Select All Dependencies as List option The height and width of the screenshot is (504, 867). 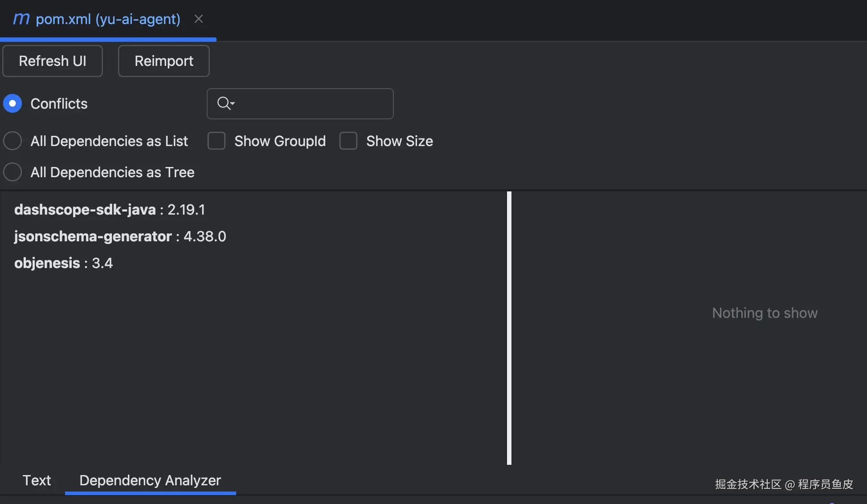coord(12,141)
